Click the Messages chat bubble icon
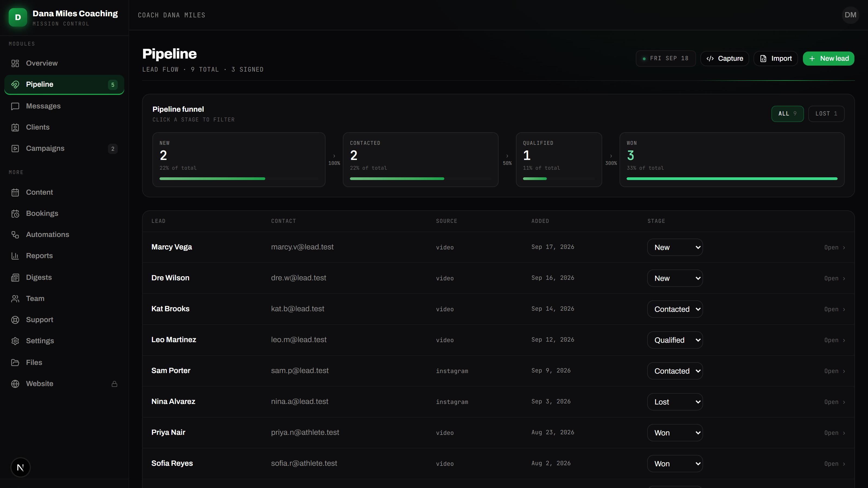The image size is (868, 488). 15,106
